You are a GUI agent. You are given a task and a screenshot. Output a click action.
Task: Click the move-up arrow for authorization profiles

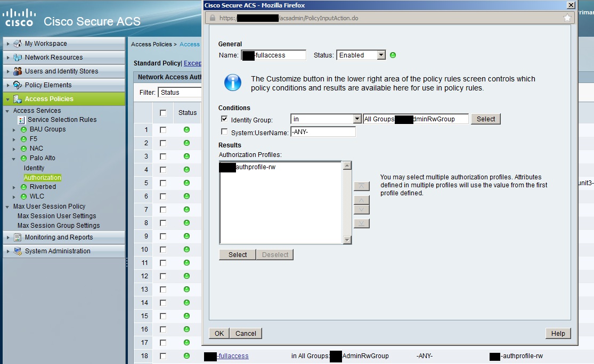coord(361,200)
